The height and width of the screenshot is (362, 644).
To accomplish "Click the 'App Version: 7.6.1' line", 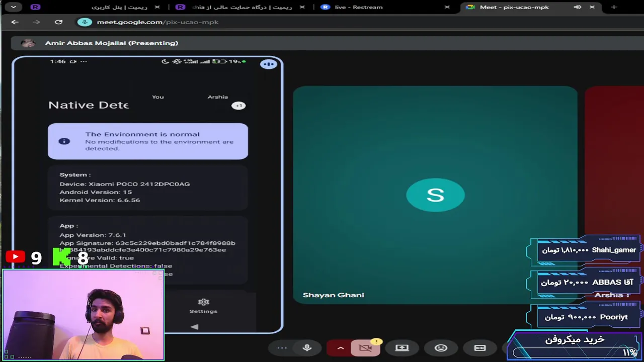I will (x=93, y=235).
